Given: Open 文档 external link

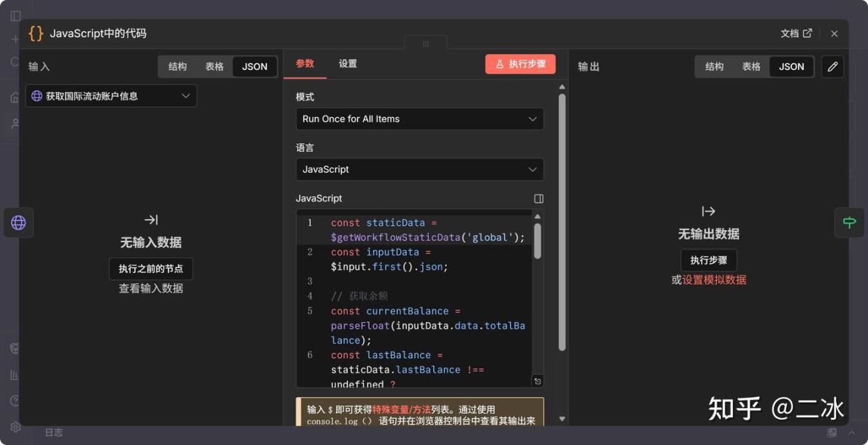Looking at the screenshot, I should 795,33.
